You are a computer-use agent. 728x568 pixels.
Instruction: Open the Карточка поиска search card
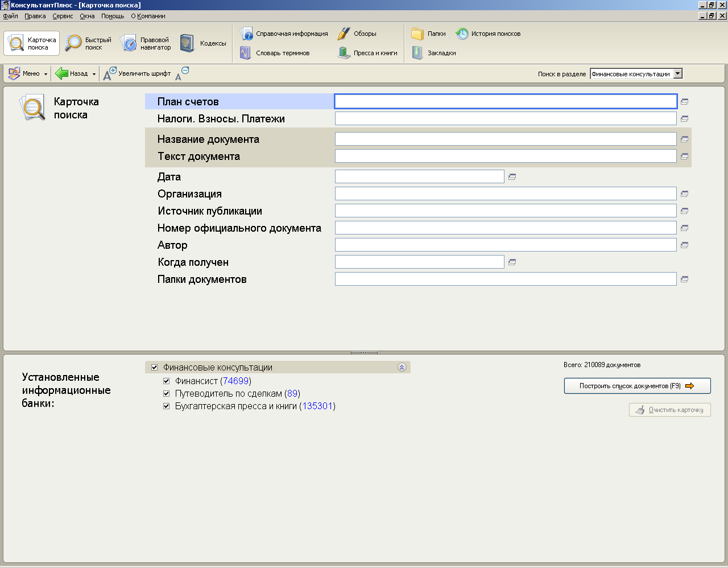(x=32, y=43)
